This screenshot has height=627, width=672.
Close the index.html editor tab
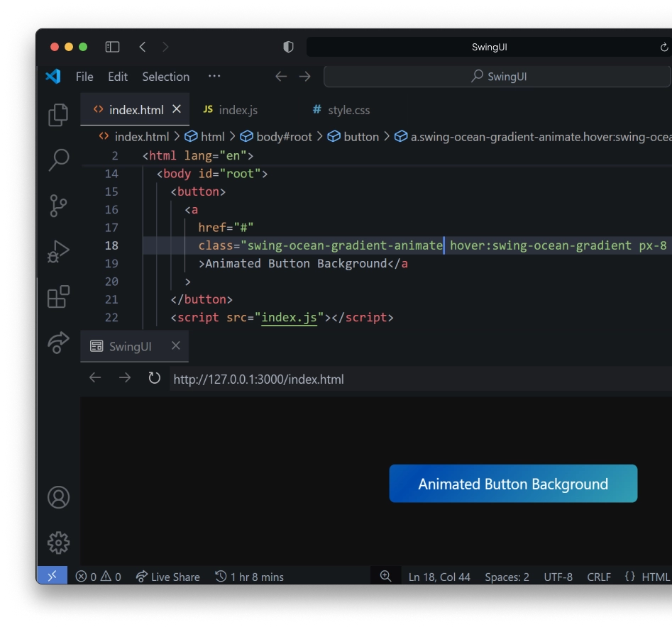[177, 109]
